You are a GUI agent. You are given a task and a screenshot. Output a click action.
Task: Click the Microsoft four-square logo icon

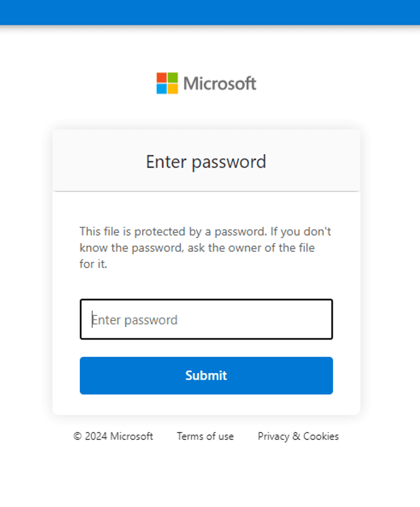click(167, 83)
